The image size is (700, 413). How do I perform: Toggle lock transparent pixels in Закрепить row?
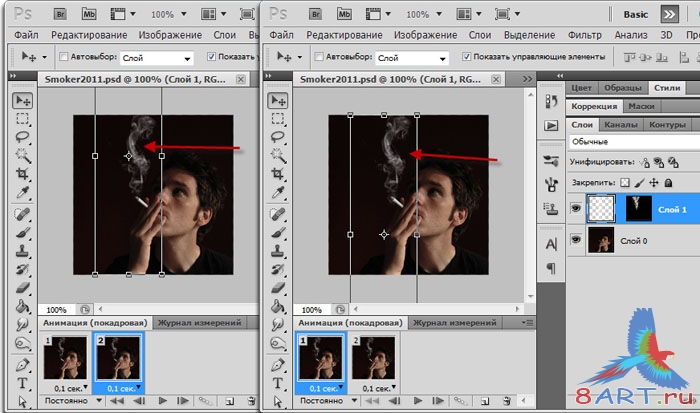[x=625, y=183]
